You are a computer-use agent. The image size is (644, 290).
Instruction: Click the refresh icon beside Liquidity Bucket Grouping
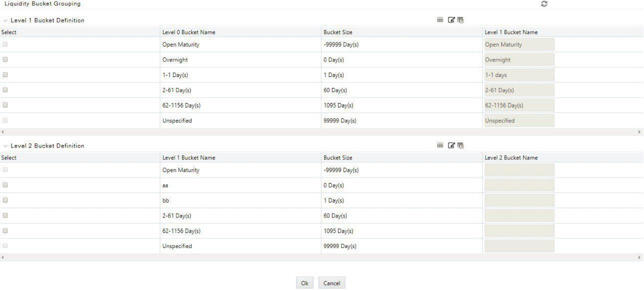544,4
